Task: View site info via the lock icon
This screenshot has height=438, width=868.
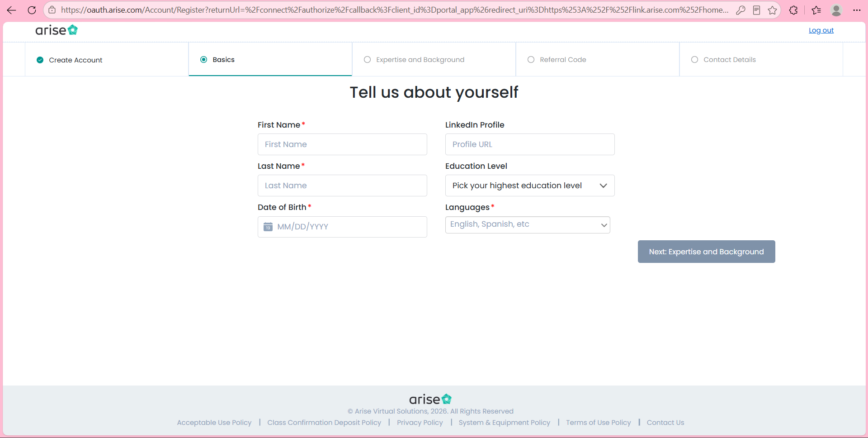Action: 52,10
